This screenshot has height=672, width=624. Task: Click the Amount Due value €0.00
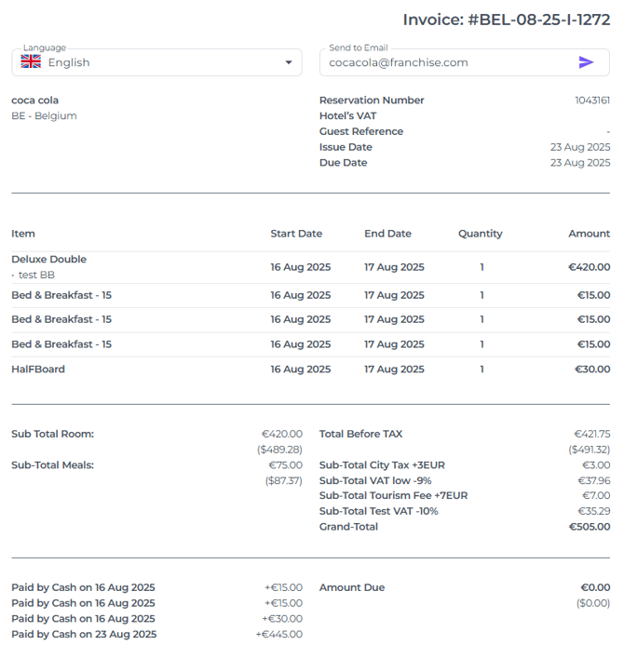595,587
